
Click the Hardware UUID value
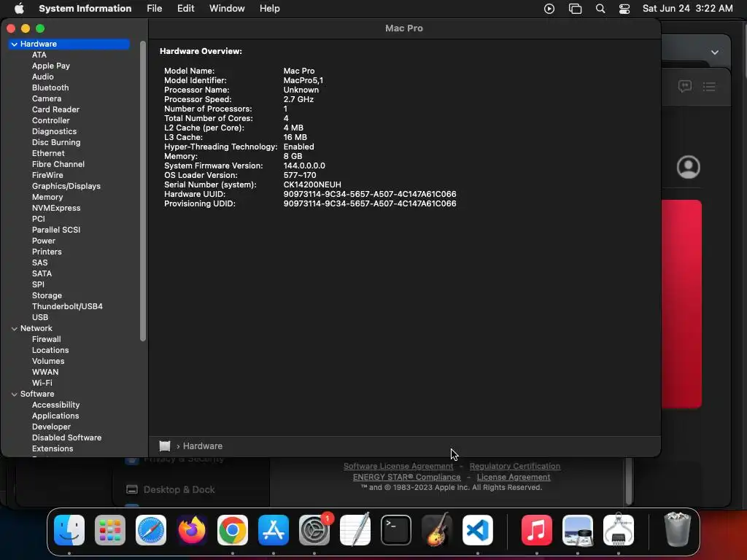coord(370,194)
